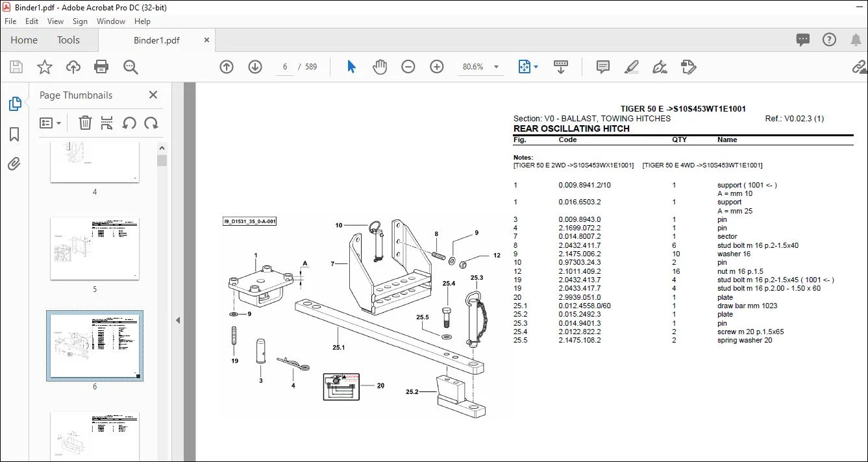Add bookmark star icon in toolbar

pyautogui.click(x=45, y=67)
